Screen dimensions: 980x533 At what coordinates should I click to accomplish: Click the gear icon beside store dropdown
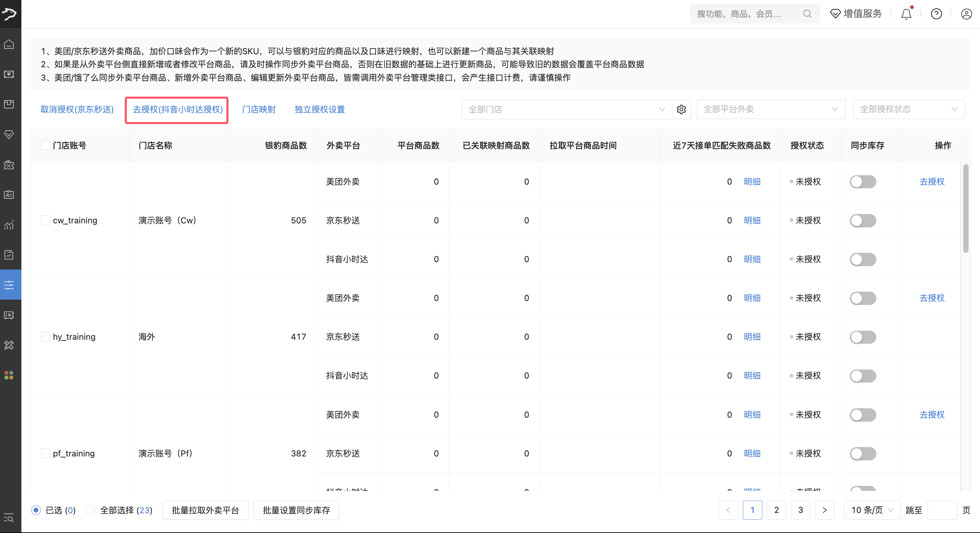tap(681, 110)
